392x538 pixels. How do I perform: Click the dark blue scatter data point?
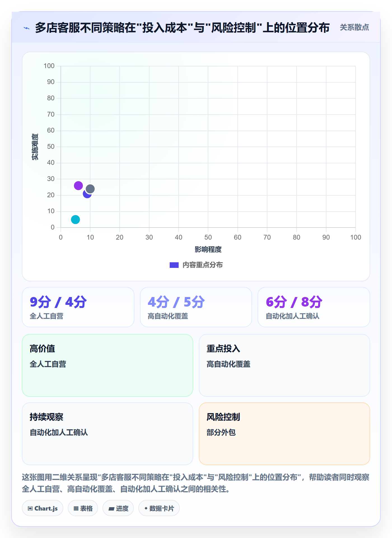[87, 194]
